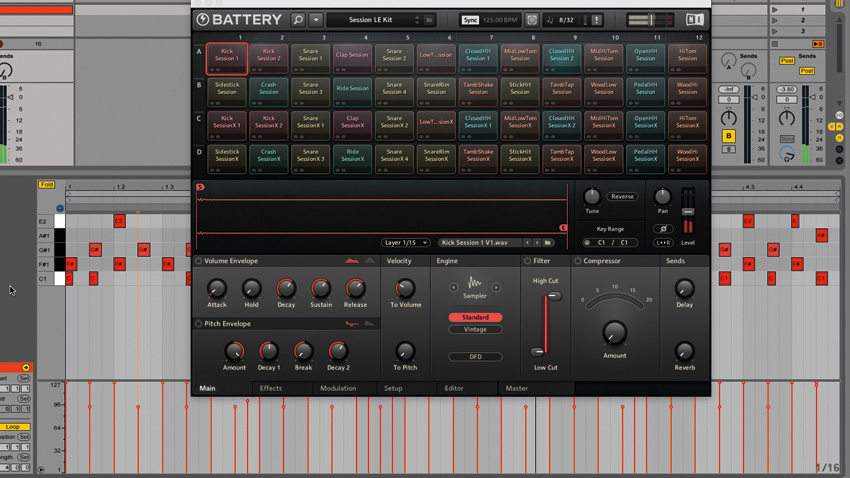Switch to the Editor tab
The image size is (850, 478).
pyautogui.click(x=454, y=388)
